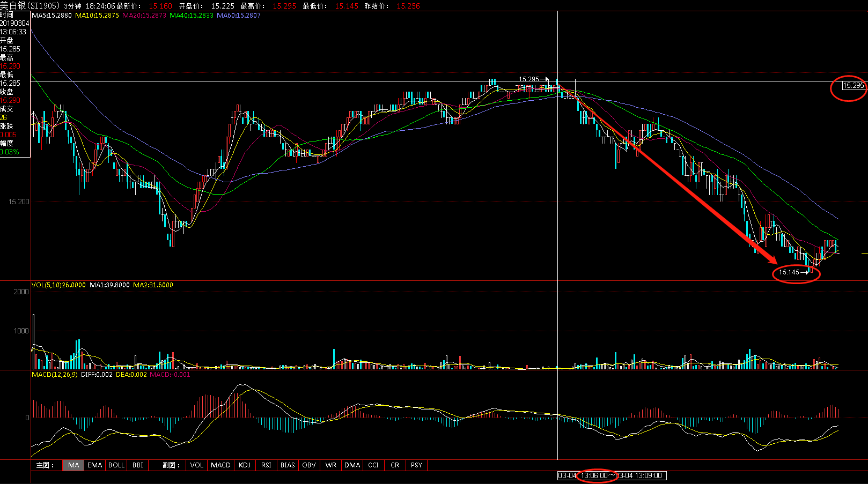This screenshot has width=868, height=484.
Task: Click the 13:06:00 crosshair time label
Action: (594, 476)
